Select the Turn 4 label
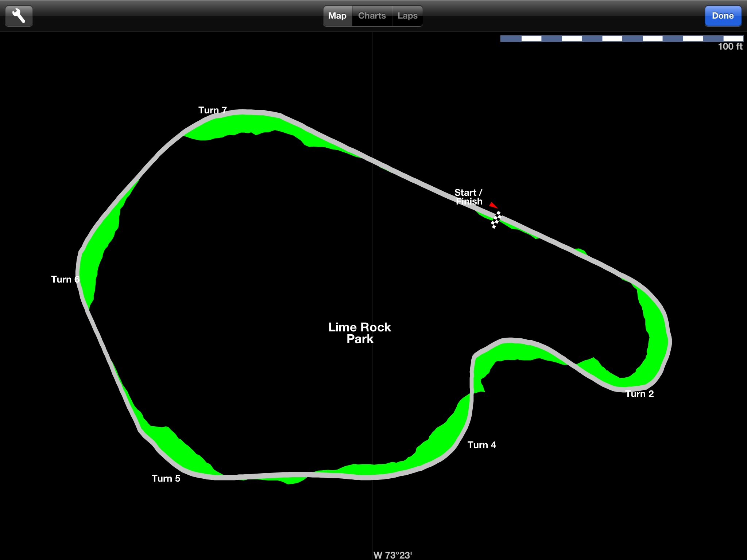Viewport: 747px width, 560px height. coord(481,445)
